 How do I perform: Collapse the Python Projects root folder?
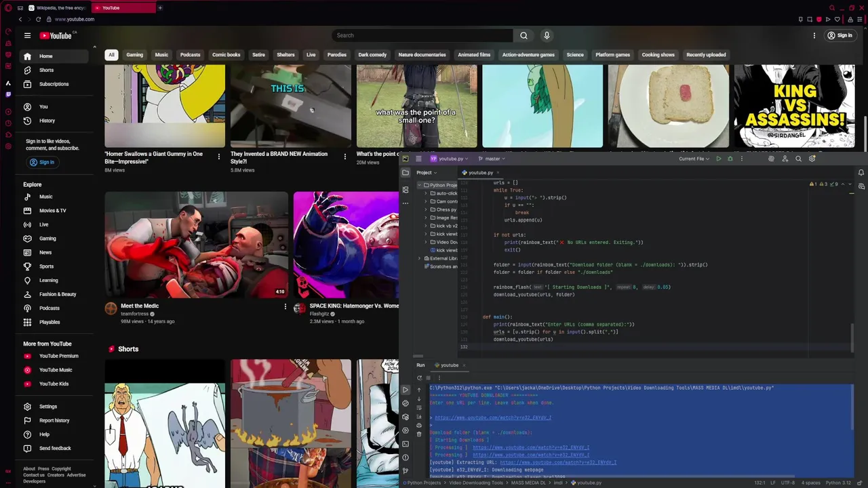click(x=420, y=185)
